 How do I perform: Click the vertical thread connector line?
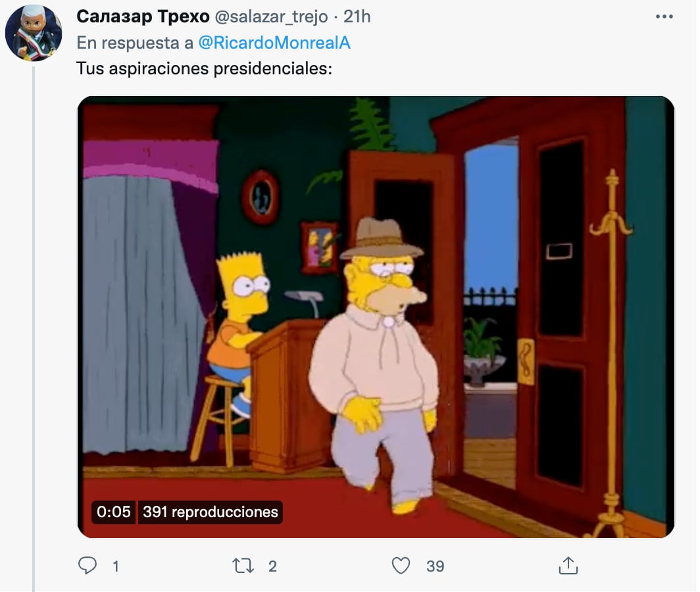34,329
